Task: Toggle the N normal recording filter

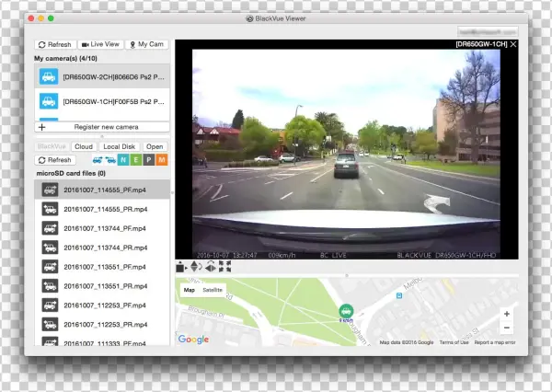Action: point(123,160)
